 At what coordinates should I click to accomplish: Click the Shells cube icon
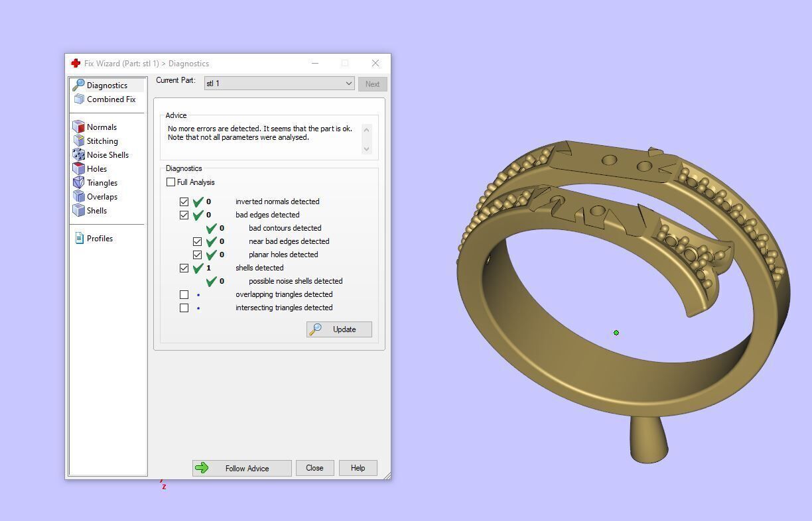click(x=79, y=211)
